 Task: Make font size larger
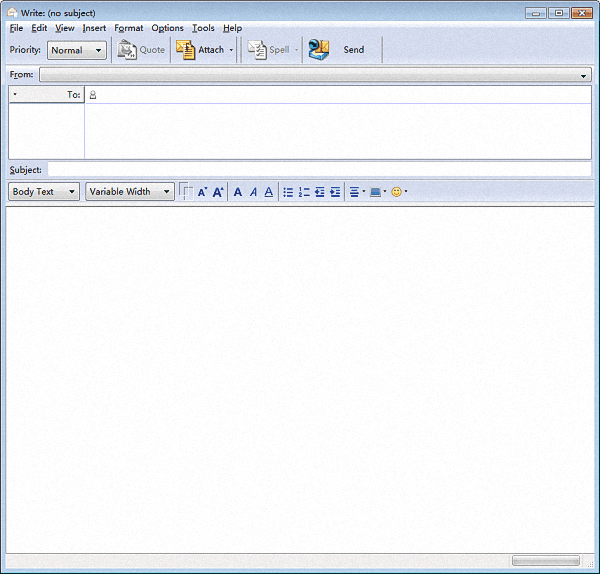(x=217, y=192)
